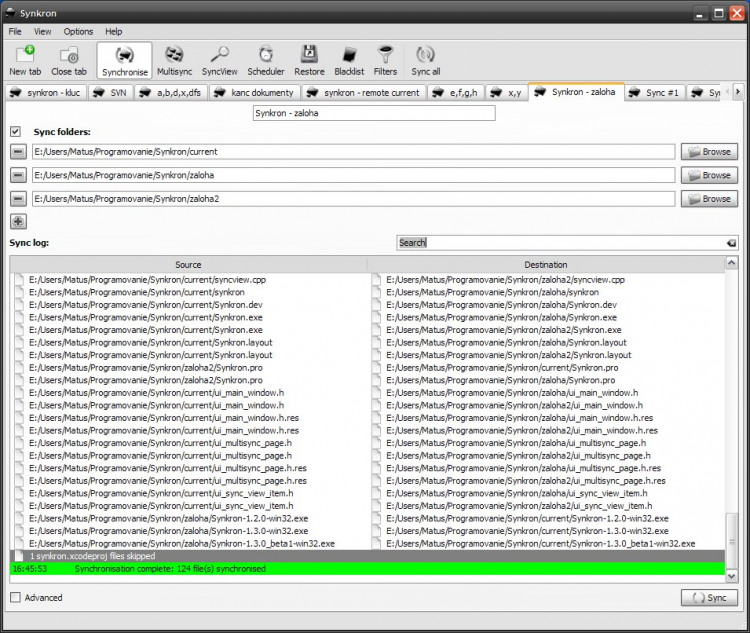Viewport: 750px width, 633px height.
Task: Click the sync log scrollbar thumb
Action: [731, 541]
